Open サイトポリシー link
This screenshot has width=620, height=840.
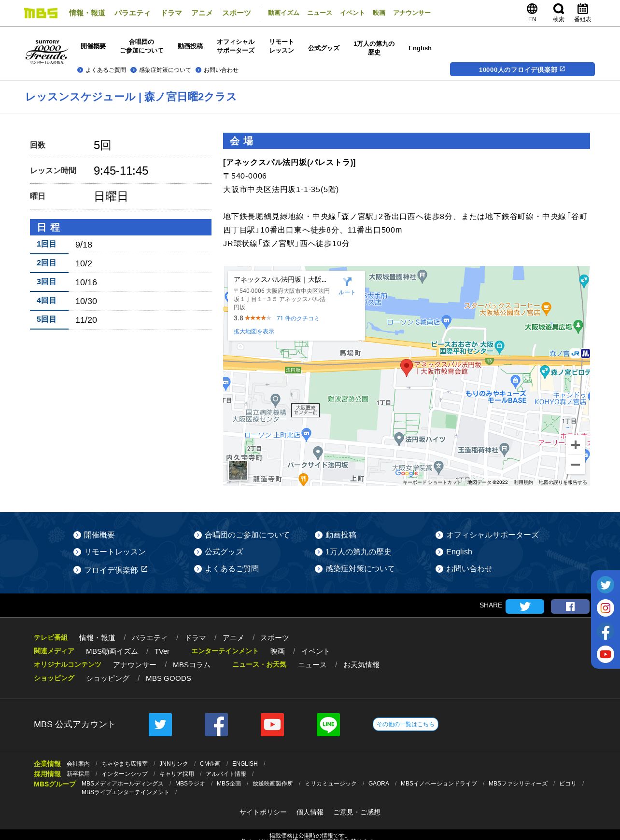pos(263,812)
